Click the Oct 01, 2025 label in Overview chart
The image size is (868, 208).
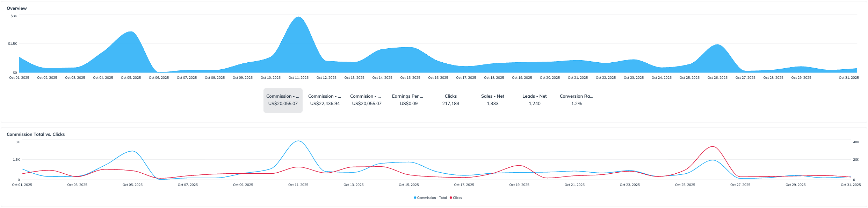coord(19,78)
